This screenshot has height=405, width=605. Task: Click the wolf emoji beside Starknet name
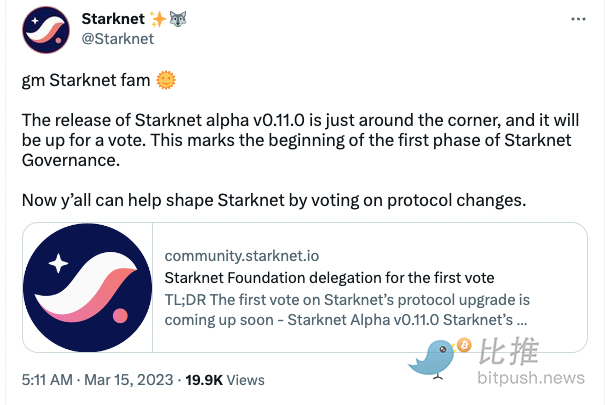(177, 19)
